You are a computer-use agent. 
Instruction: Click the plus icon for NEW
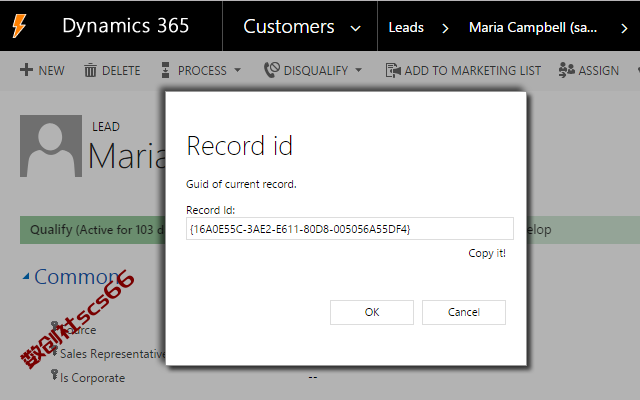(26, 70)
